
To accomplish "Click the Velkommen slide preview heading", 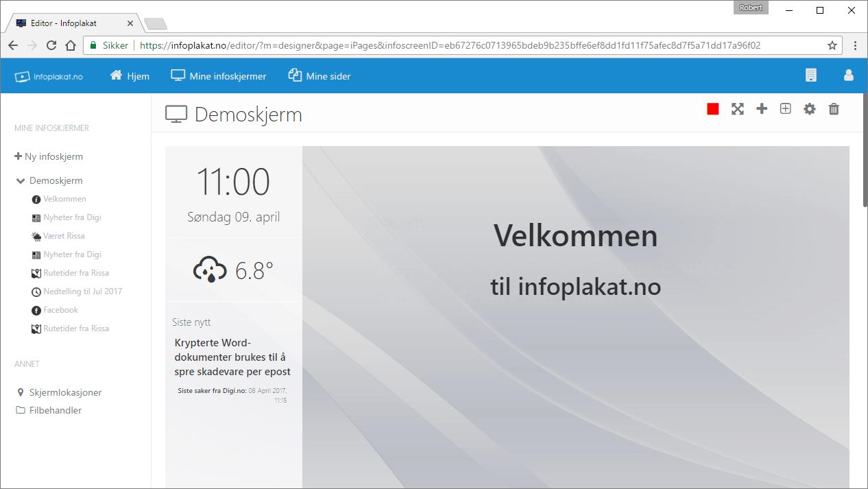I will click(x=576, y=236).
